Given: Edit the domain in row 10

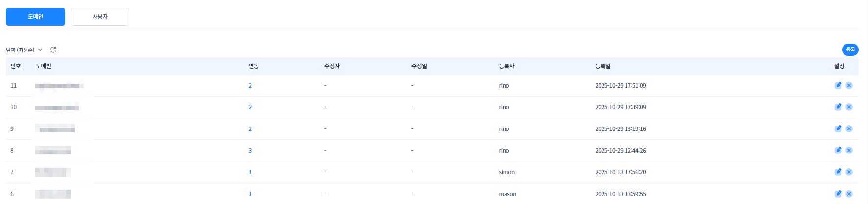Looking at the screenshot, I should 838,107.
